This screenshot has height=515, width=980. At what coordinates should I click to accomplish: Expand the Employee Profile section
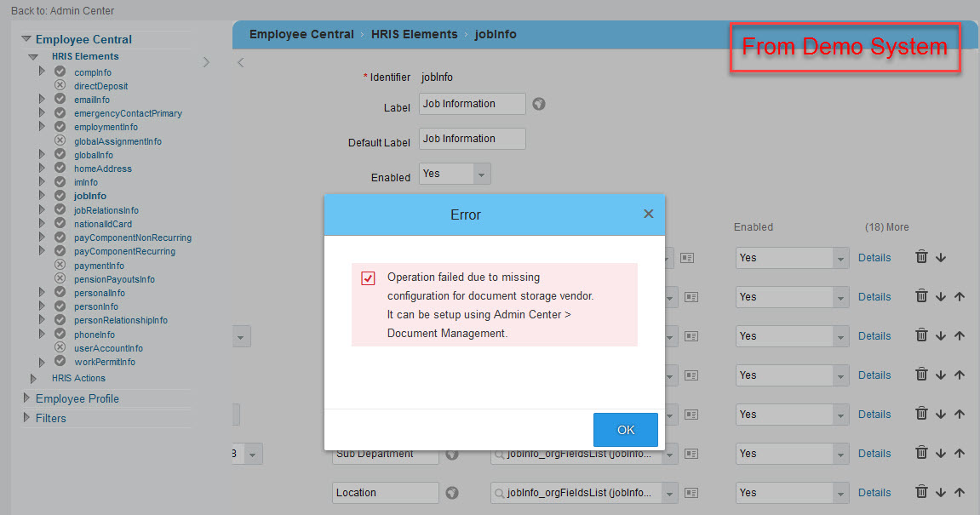tap(26, 398)
